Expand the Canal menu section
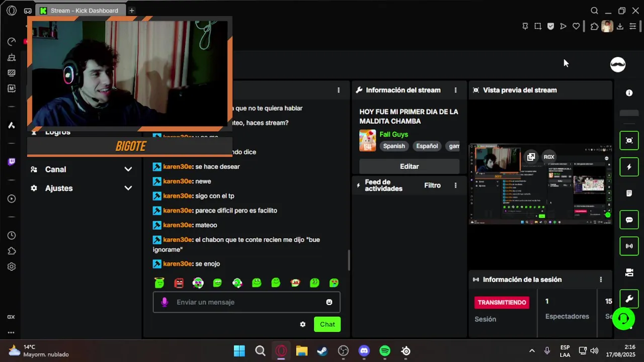 click(80, 169)
